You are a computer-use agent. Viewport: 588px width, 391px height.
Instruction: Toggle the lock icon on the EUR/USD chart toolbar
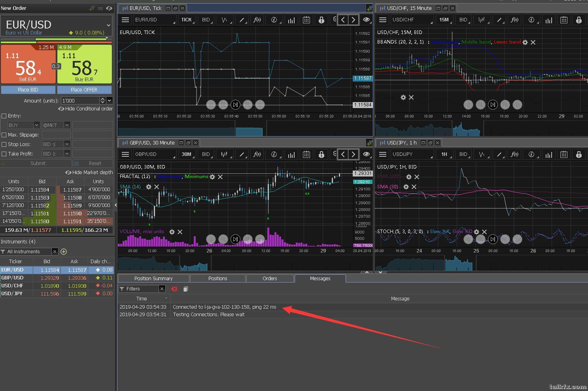pos(321,20)
